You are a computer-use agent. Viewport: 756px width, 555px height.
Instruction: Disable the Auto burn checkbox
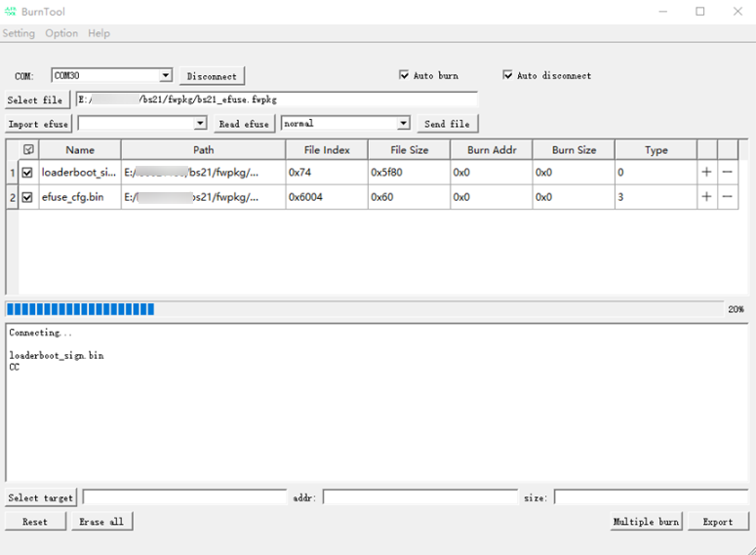pyautogui.click(x=404, y=75)
